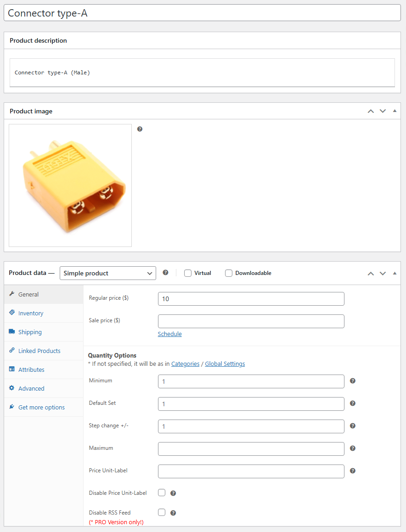Enable the Virtual checkbox
406x532 pixels.
[x=188, y=273]
